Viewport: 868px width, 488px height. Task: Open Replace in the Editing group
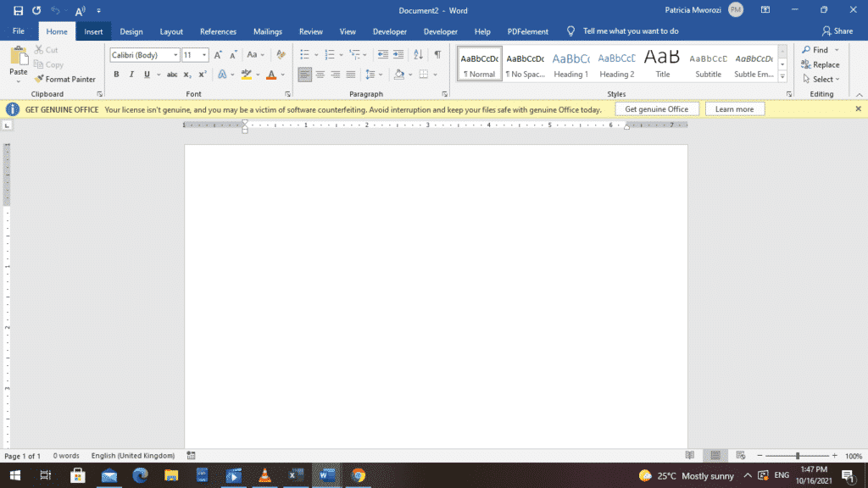pos(820,64)
